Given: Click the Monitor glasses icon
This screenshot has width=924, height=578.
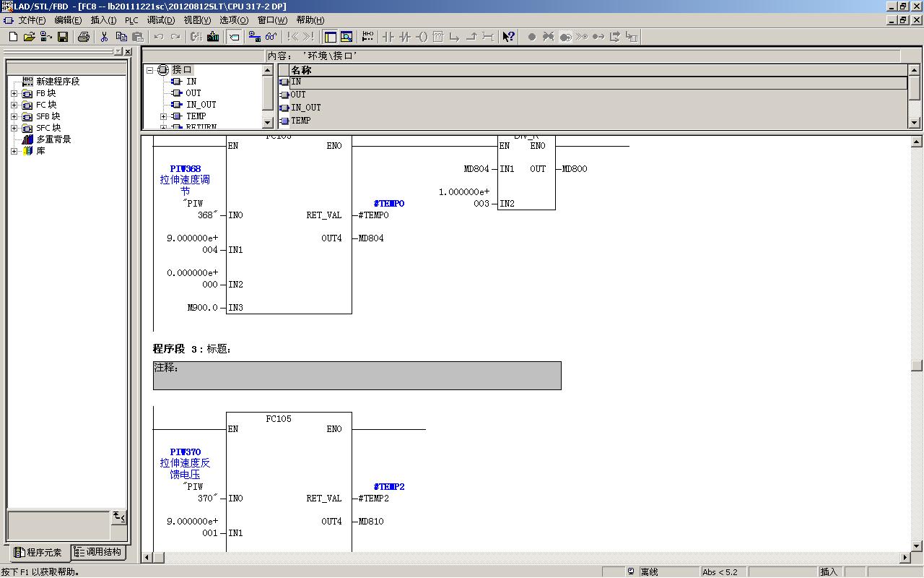Looking at the screenshot, I should pos(271,37).
